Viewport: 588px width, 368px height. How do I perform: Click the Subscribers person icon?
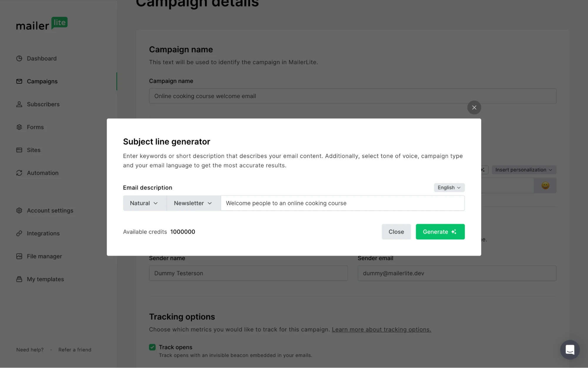(x=19, y=104)
